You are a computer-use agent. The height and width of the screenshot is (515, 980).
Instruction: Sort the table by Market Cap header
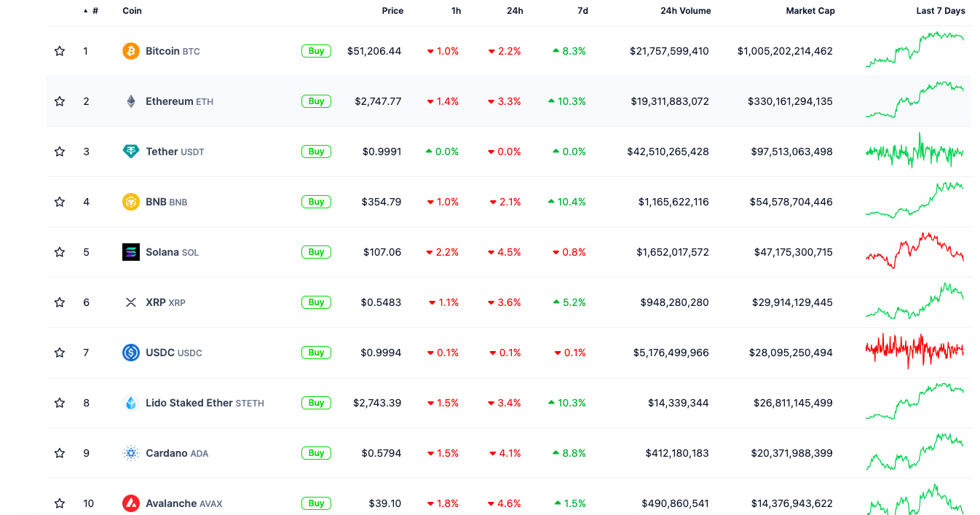click(810, 11)
